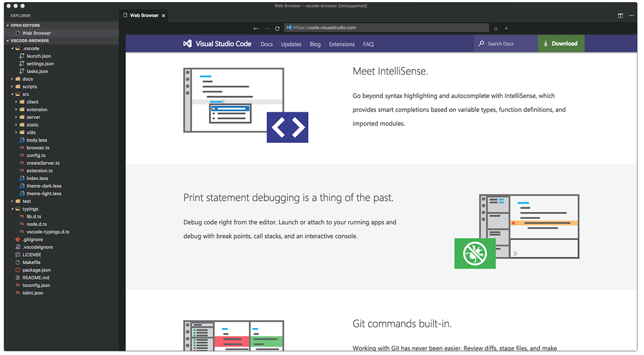Open index.less file

point(37,178)
